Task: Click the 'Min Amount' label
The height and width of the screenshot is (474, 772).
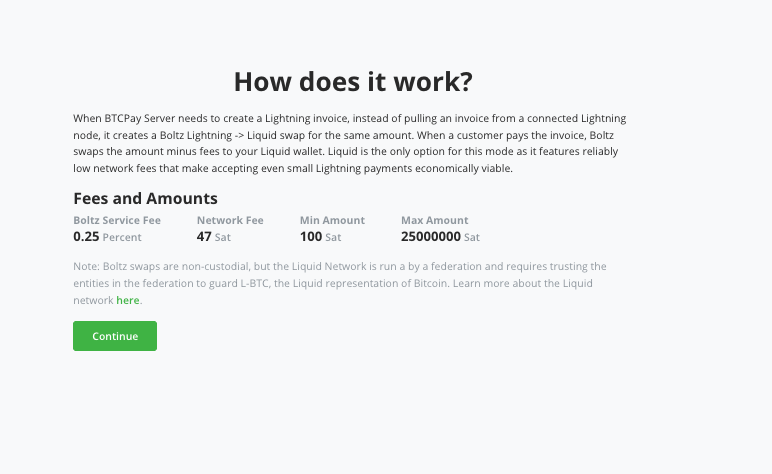Action: point(332,220)
